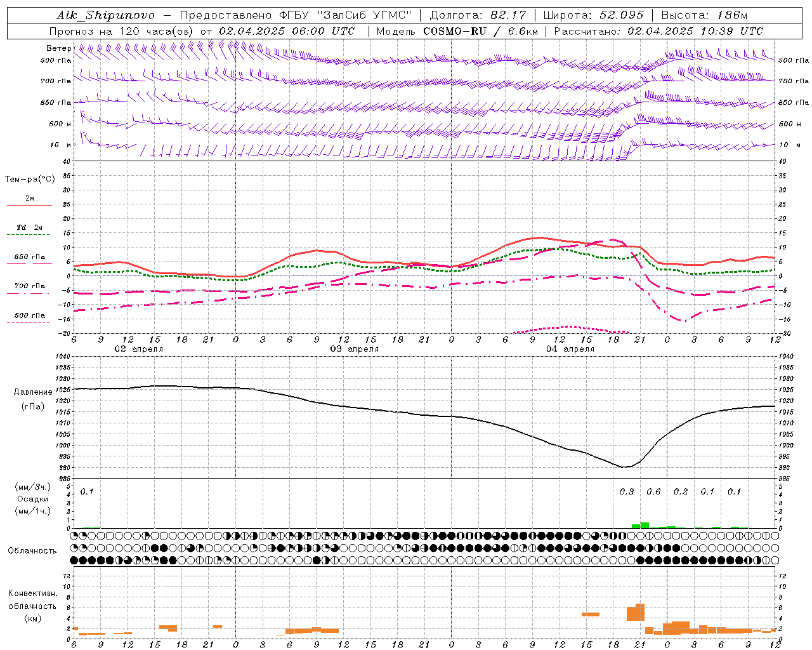Click the '(км)' convective cloud unit label
The height and width of the screenshot is (650, 812).
(33, 618)
